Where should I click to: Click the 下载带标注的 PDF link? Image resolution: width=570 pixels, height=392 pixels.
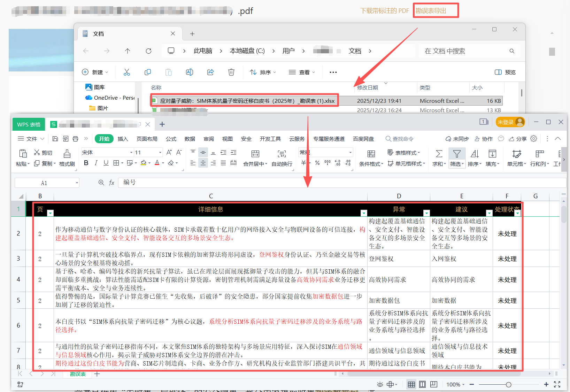click(384, 11)
